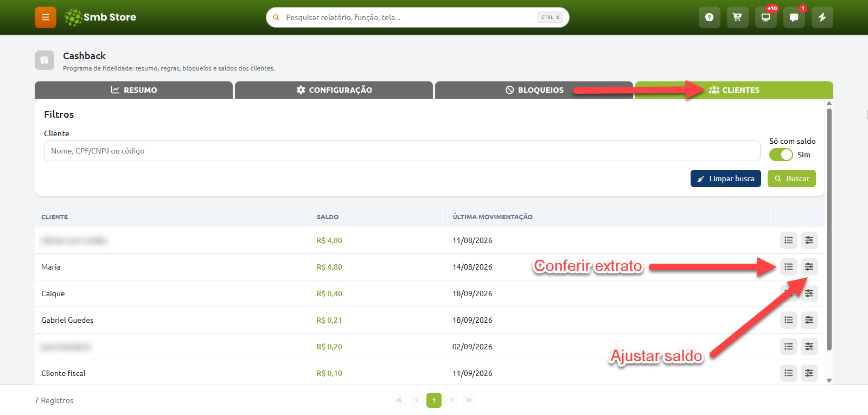
Task: Open the chat messages icon
Action: pos(794,17)
